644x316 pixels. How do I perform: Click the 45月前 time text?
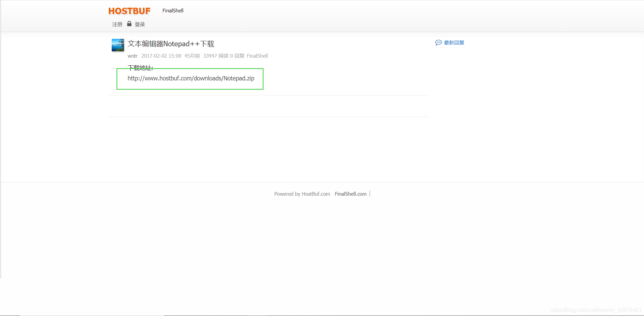tap(192, 56)
